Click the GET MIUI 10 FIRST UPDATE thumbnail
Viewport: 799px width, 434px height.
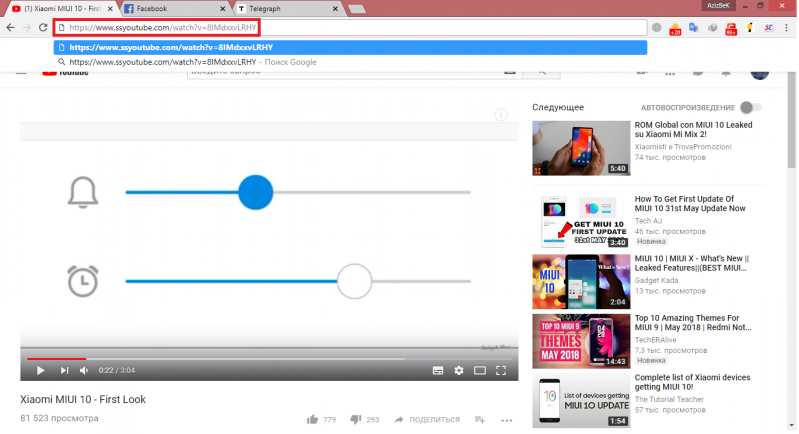click(581, 222)
